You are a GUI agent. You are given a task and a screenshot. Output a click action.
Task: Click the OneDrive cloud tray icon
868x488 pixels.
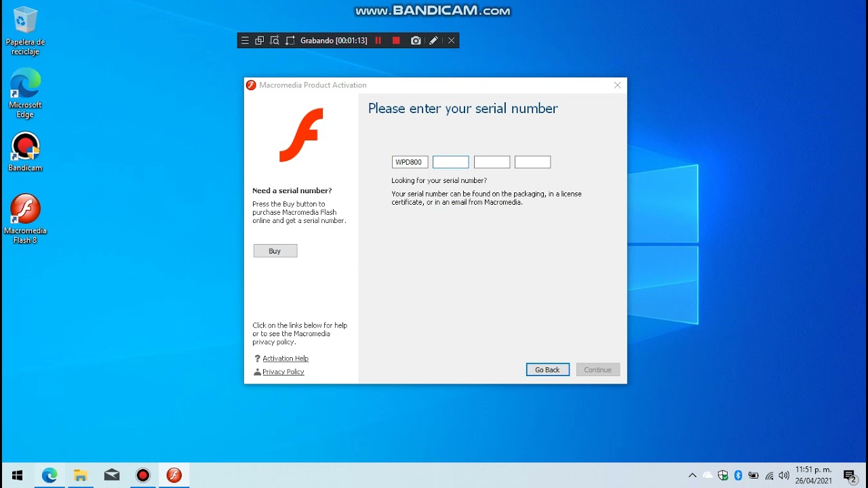coord(708,476)
